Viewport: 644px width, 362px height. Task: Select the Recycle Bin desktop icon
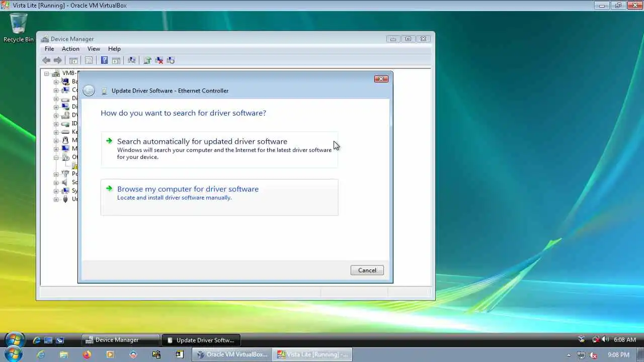[19, 28]
